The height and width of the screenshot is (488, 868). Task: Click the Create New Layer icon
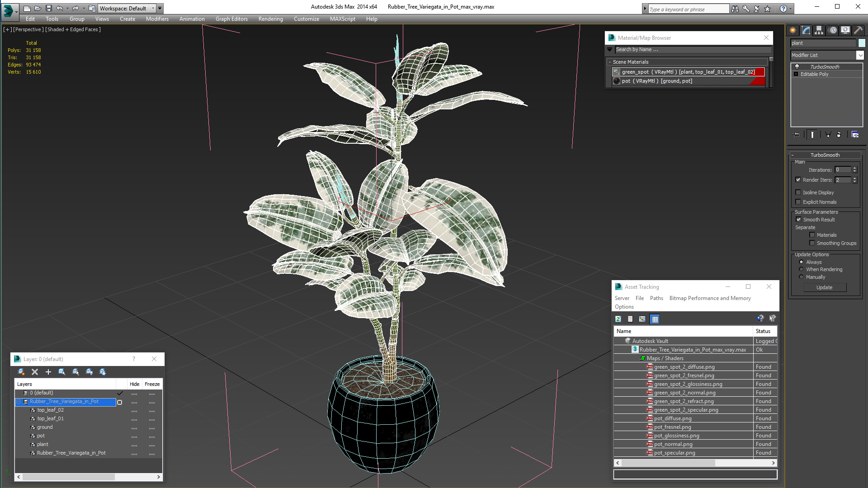coord(21,372)
